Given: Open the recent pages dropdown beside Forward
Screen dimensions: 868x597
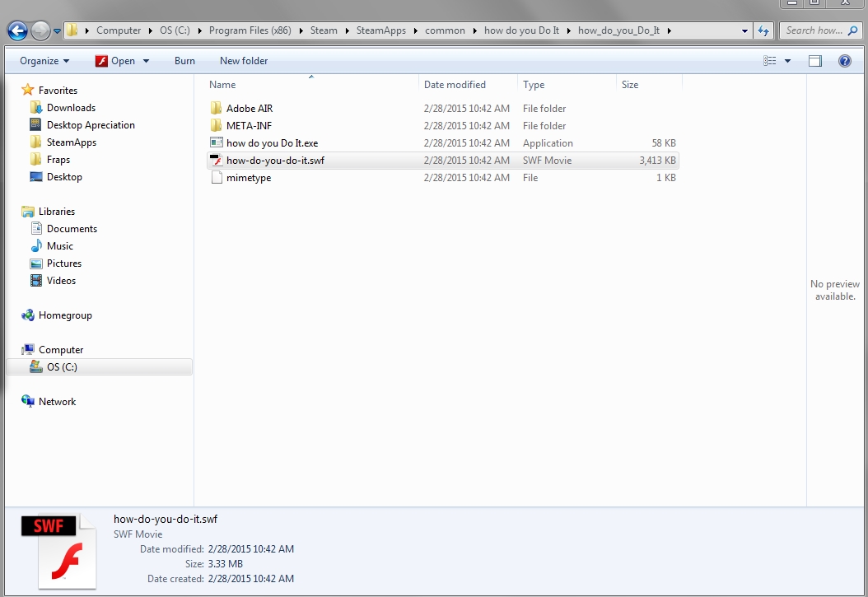Looking at the screenshot, I should pyautogui.click(x=57, y=31).
